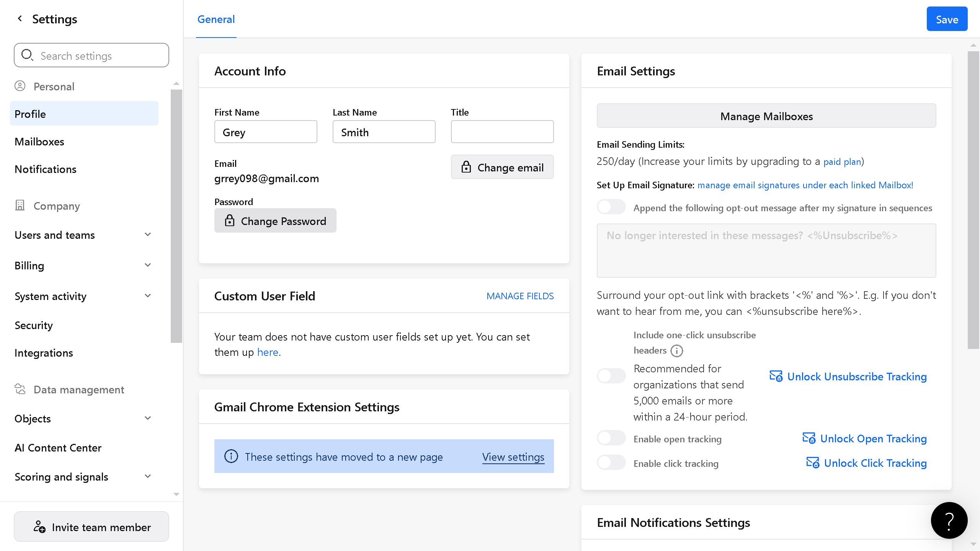Expand the Scoring and signals section

coord(148,476)
